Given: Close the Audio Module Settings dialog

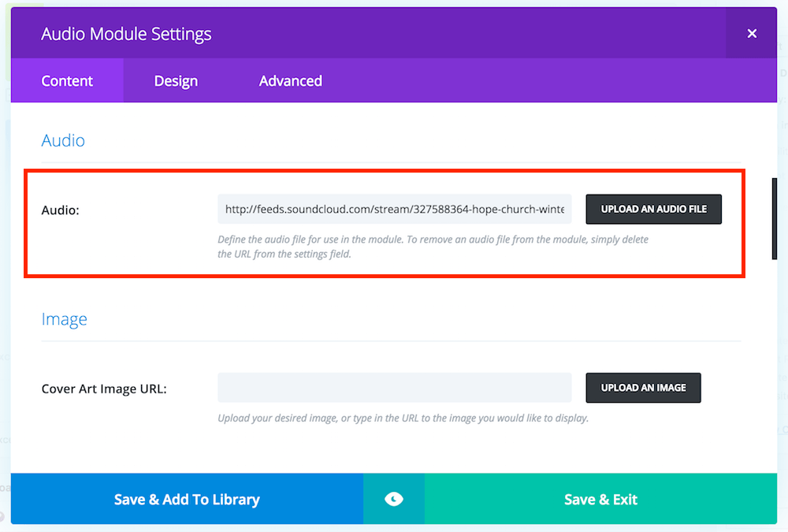Looking at the screenshot, I should click(x=751, y=34).
